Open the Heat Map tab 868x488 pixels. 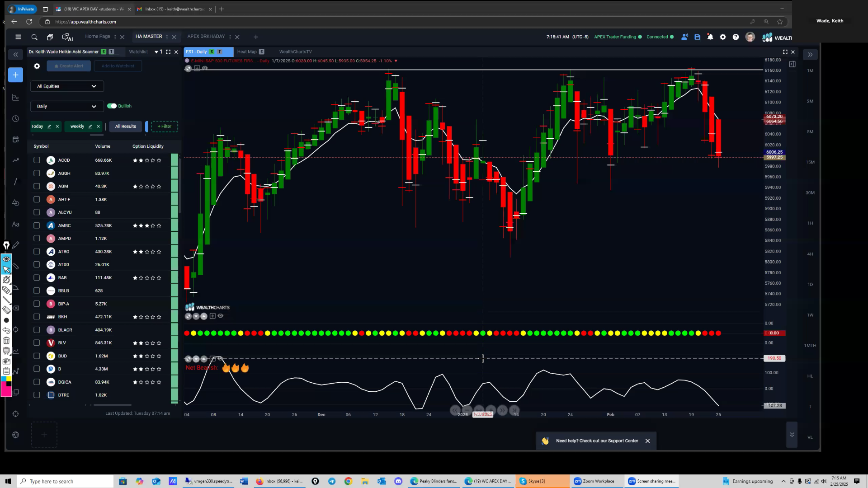coord(247,52)
